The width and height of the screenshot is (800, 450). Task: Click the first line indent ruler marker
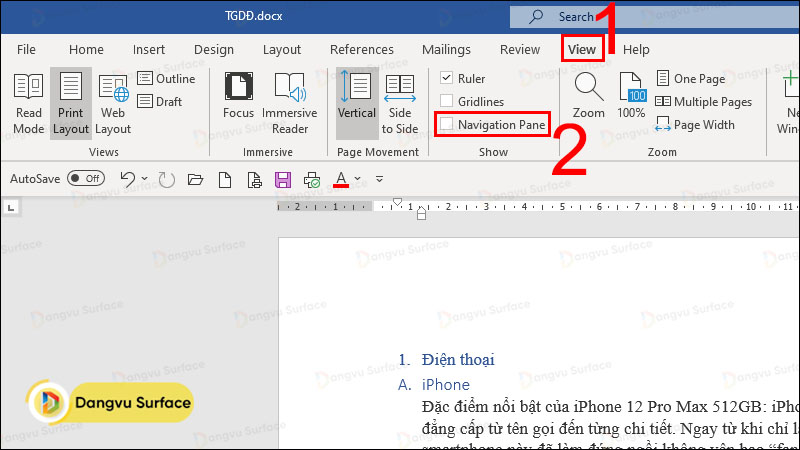pos(397,202)
